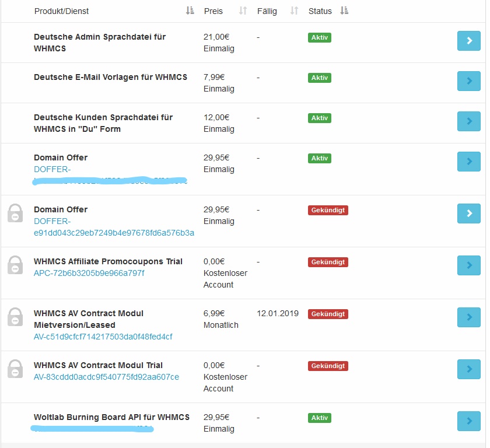This screenshot has height=448, width=490.
Task: Sort table by Produkt/Dienst column icon
Action: coord(190,11)
